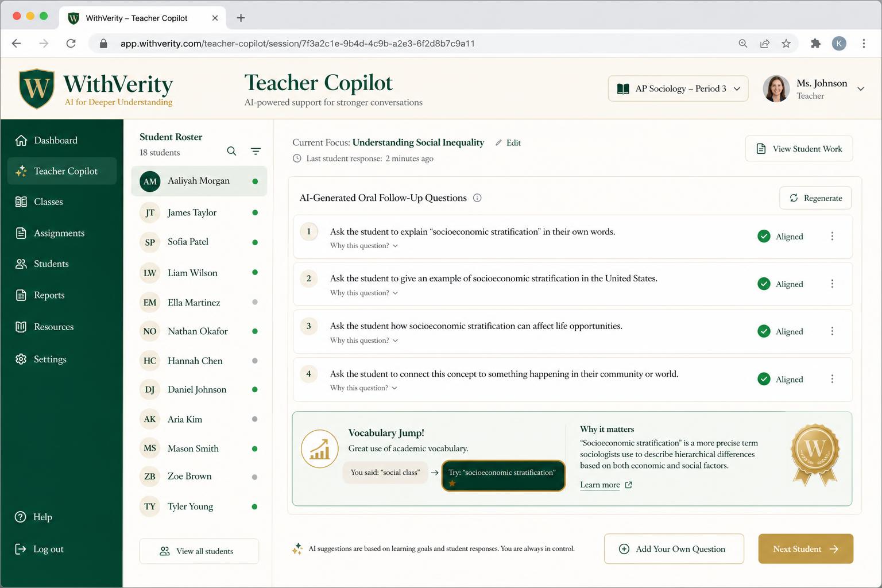Select Zoe Brown in the roster
Viewport: 882px width, 588px height.
pyautogui.click(x=199, y=477)
